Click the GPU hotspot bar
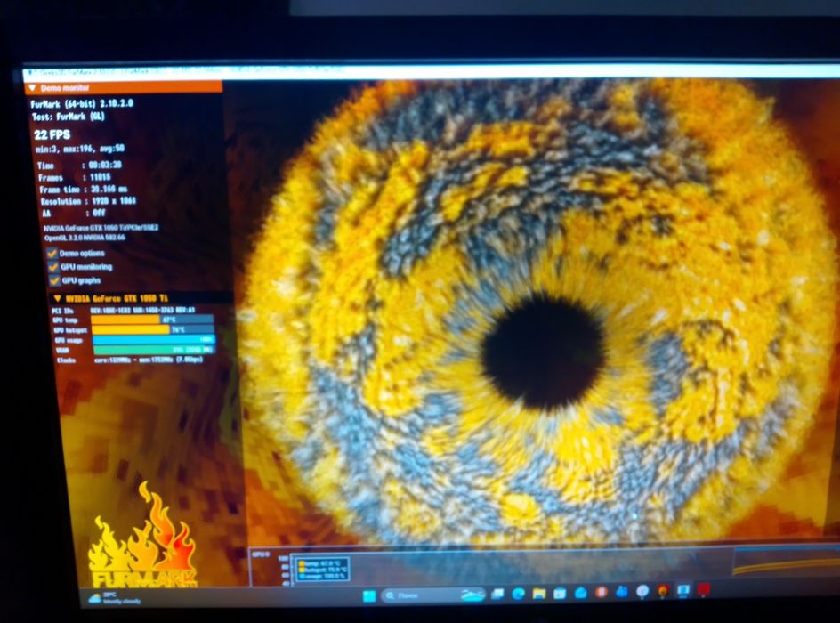Image resolution: width=840 pixels, height=623 pixels. coord(153,329)
